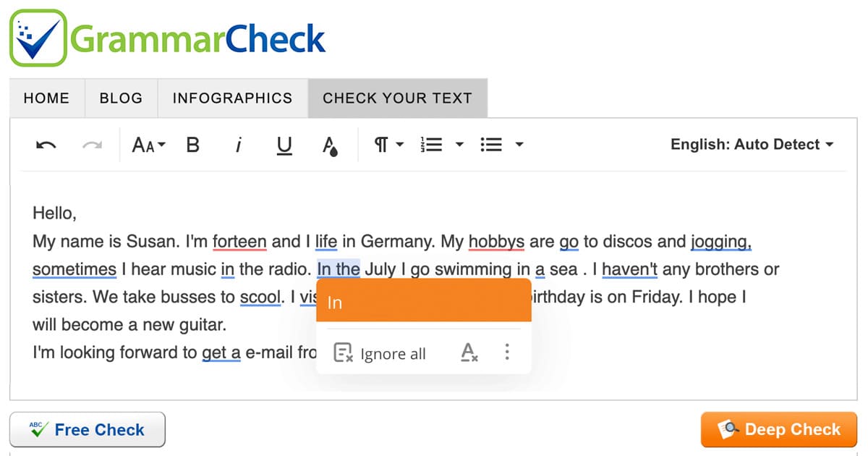Screen dimensions: 868x456
Task: Go to the HOME menu item
Action: coord(46,98)
